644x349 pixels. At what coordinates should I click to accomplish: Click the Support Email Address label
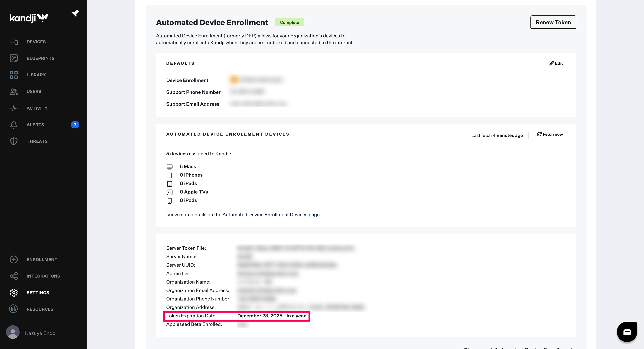(x=193, y=104)
